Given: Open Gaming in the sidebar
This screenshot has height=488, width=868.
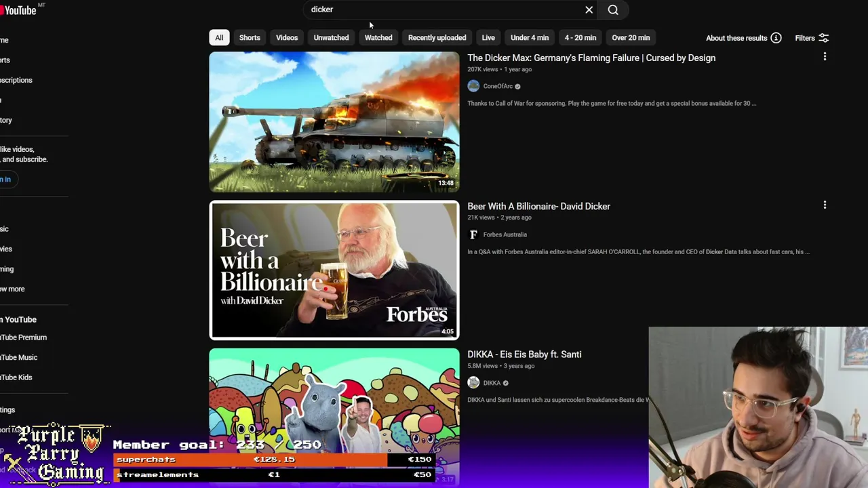Looking at the screenshot, I should (7, 269).
